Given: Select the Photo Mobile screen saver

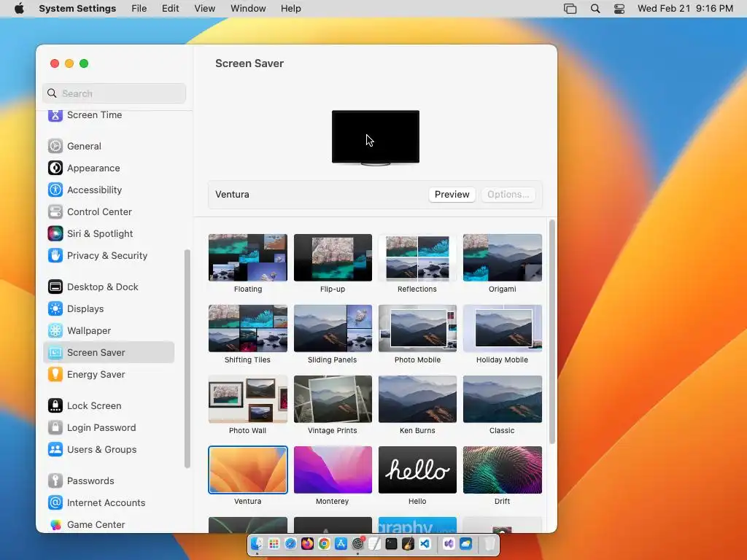Looking at the screenshot, I should pyautogui.click(x=417, y=329).
